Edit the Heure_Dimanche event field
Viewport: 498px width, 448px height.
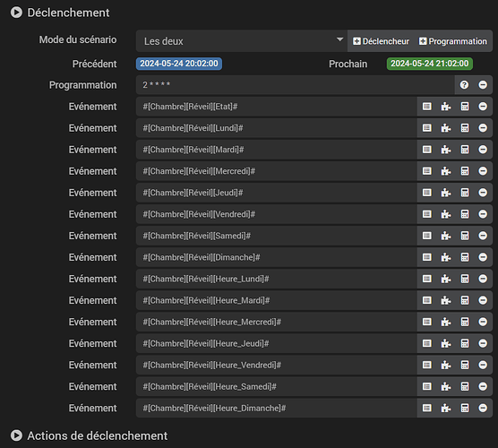pyautogui.click(x=276, y=408)
